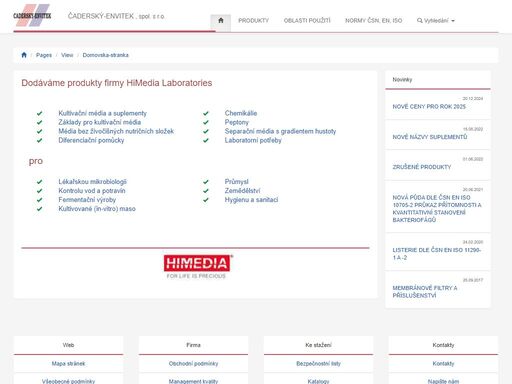Open Všeobecné podmínky footer link
Image resolution: width=512 pixels, height=384 pixels.
tap(68, 381)
